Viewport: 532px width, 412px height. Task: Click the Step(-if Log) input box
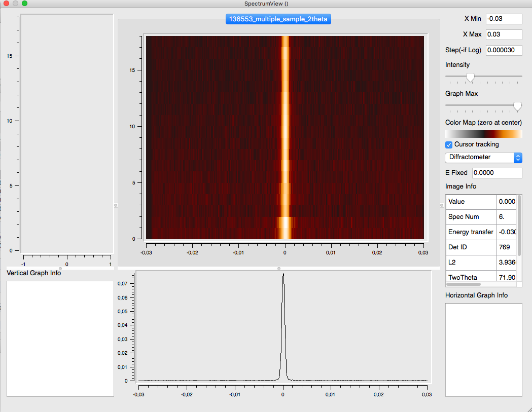click(504, 50)
